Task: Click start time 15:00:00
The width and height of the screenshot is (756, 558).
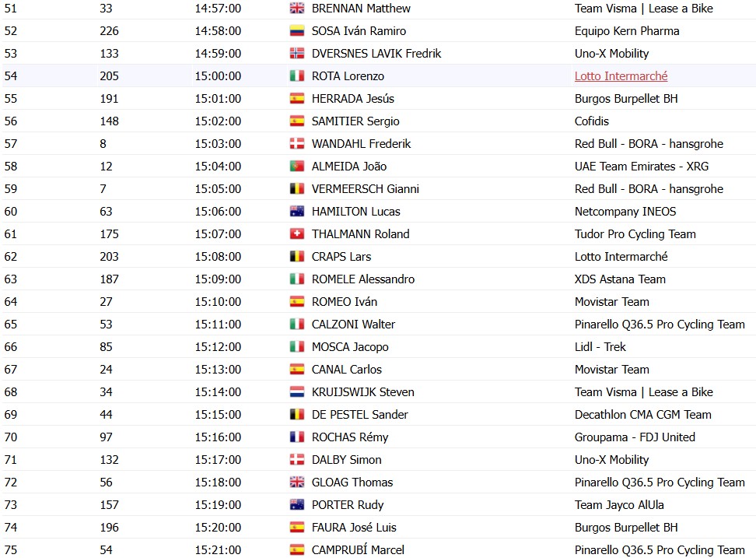Action: tap(218, 76)
